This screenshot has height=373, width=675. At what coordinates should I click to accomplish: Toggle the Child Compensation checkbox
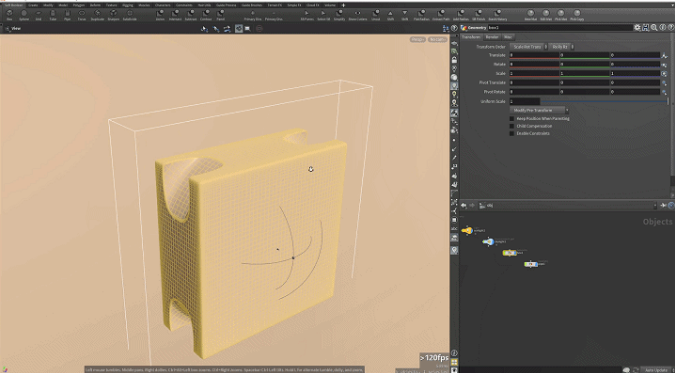click(x=512, y=126)
